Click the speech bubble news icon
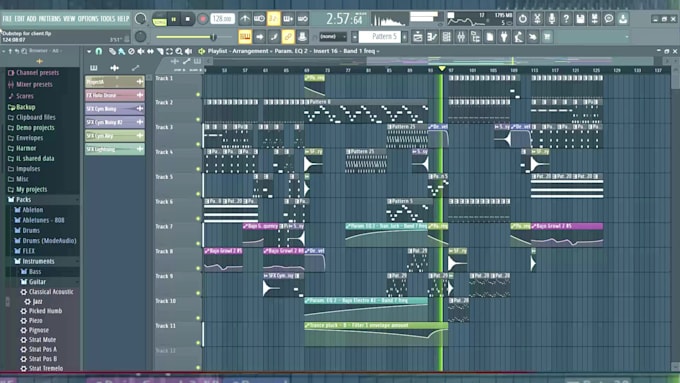This screenshot has width=680, height=383. (609, 19)
